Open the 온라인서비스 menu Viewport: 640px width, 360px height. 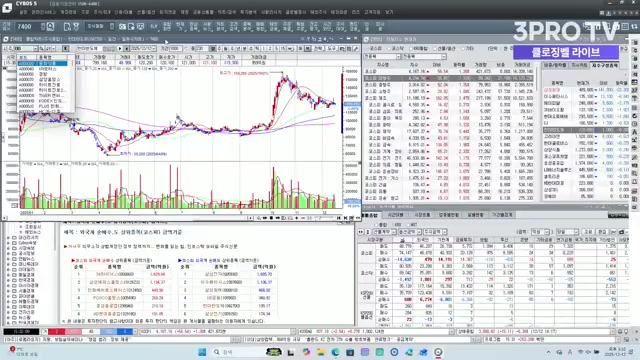pos(44,12)
